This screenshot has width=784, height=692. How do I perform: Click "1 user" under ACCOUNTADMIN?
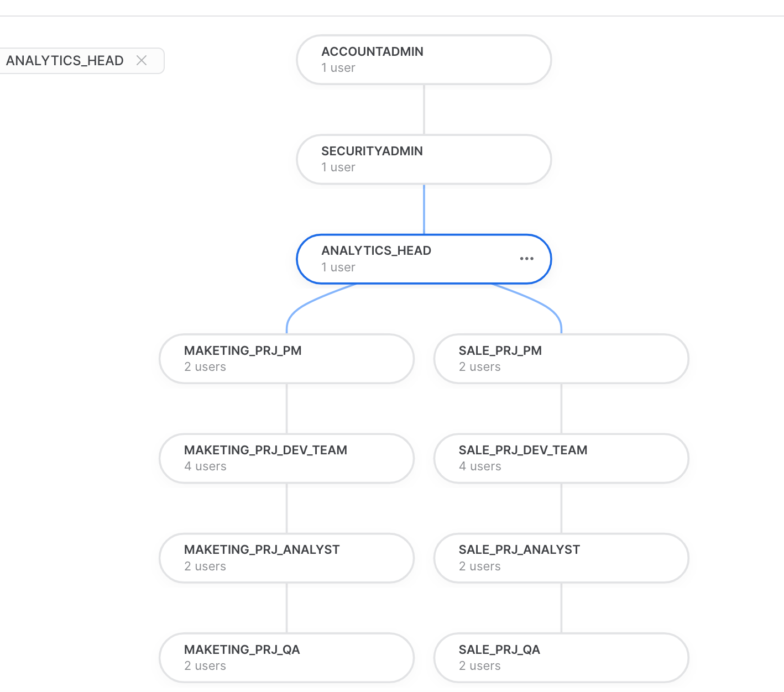click(338, 68)
